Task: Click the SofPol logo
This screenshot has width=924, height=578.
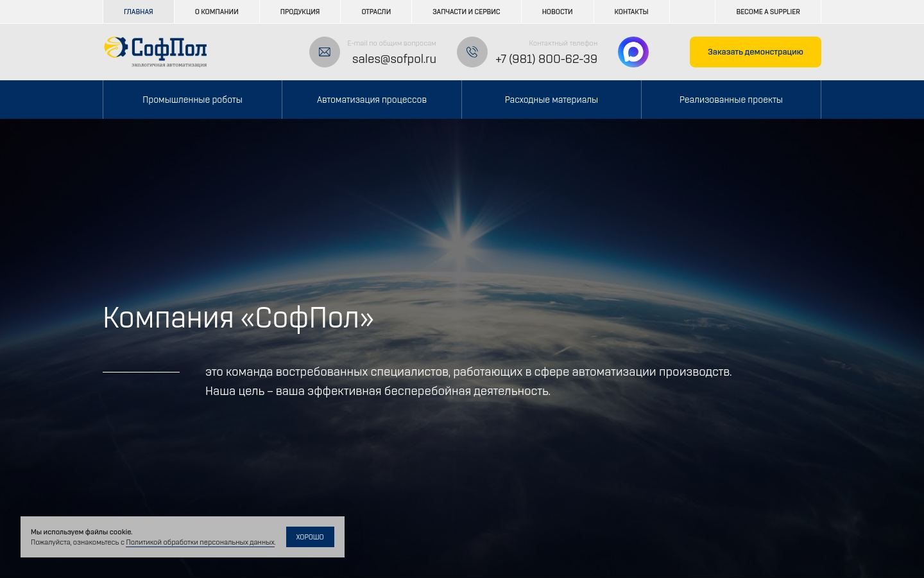Action: click(x=155, y=52)
